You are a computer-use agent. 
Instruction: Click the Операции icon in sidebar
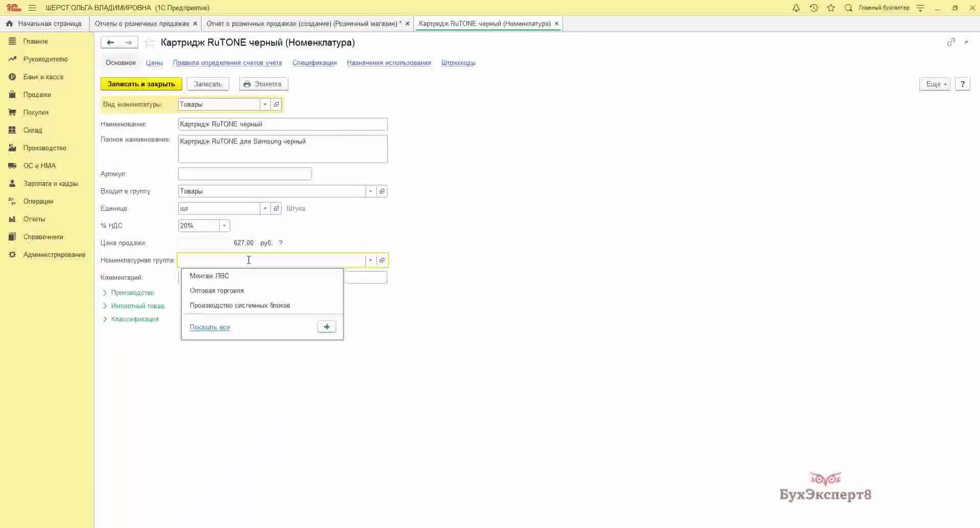pos(12,201)
